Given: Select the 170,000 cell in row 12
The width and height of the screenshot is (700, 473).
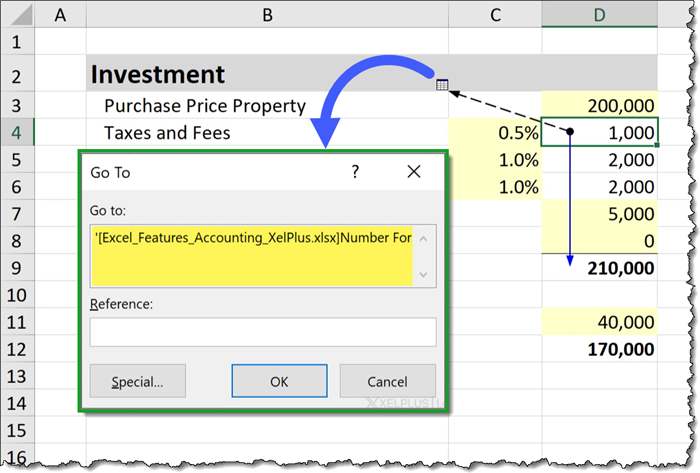Looking at the screenshot, I should tap(599, 349).
